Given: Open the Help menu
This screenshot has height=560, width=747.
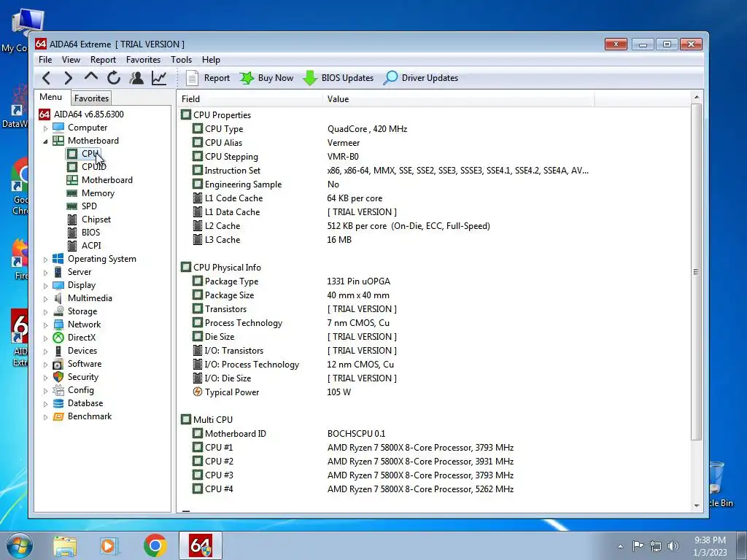Looking at the screenshot, I should pyautogui.click(x=211, y=60).
